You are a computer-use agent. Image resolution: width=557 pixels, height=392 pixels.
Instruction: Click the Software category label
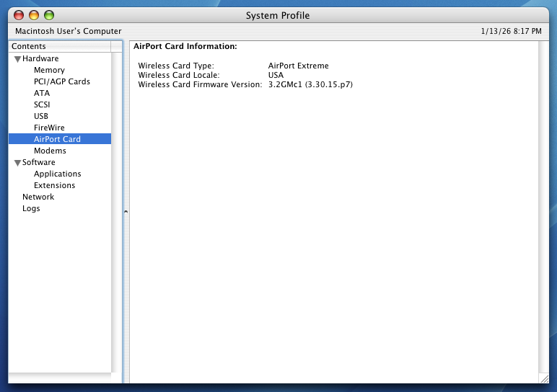coord(39,162)
